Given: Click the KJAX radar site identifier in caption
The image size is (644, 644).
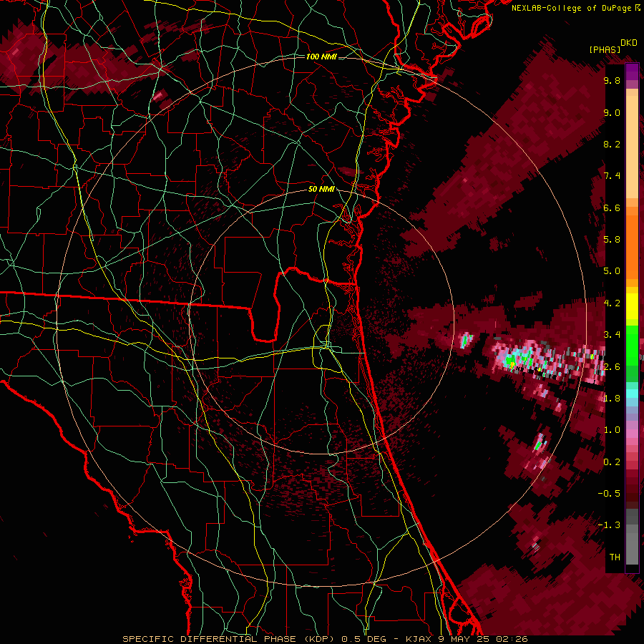Looking at the screenshot, I should point(417,639).
